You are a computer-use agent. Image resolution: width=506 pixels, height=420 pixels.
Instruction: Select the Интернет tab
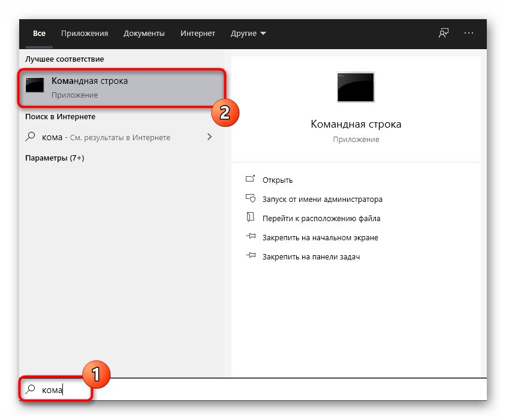coord(198,34)
